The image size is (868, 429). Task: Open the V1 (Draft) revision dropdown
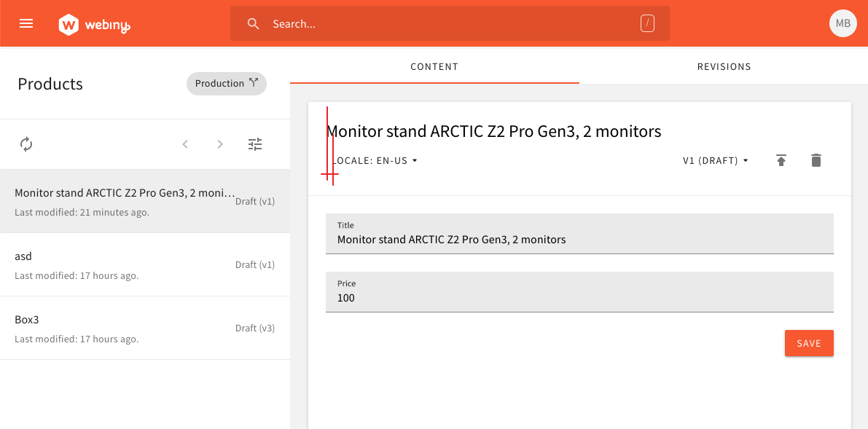pos(715,161)
